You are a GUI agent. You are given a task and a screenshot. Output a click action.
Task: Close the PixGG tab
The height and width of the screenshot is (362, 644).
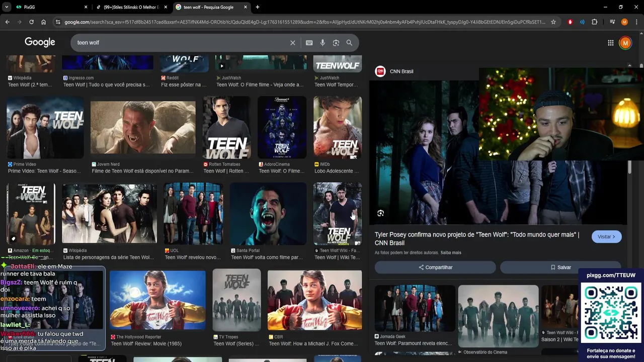[x=86, y=7]
